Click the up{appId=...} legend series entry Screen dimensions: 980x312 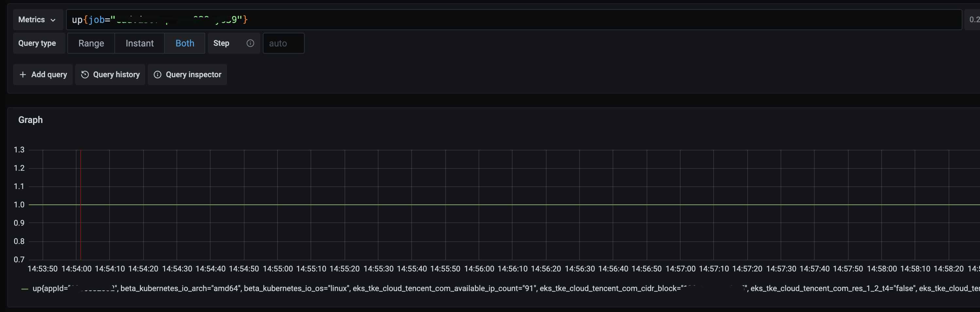(x=506, y=288)
